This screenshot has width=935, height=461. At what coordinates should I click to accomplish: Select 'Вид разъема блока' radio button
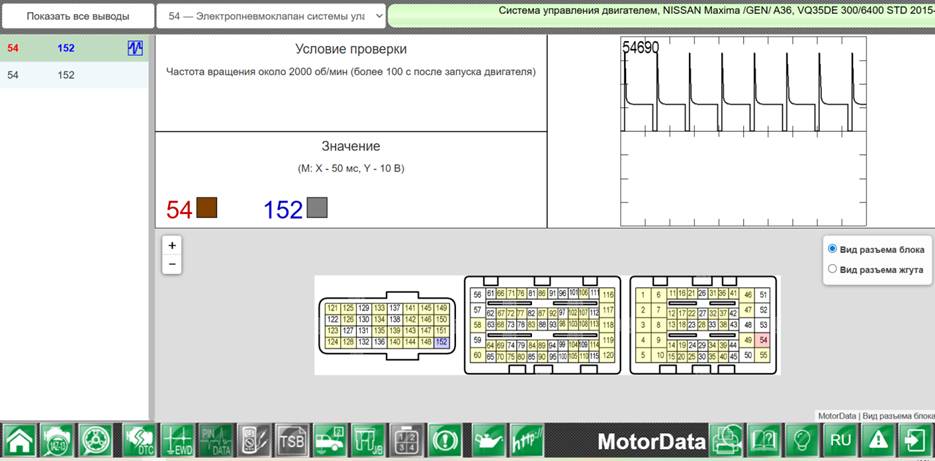click(x=832, y=249)
